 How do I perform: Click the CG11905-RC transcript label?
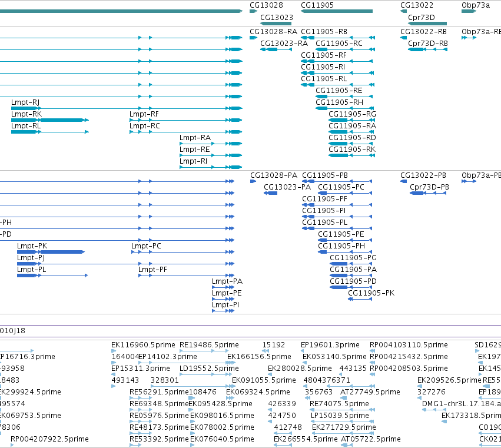[339, 44]
